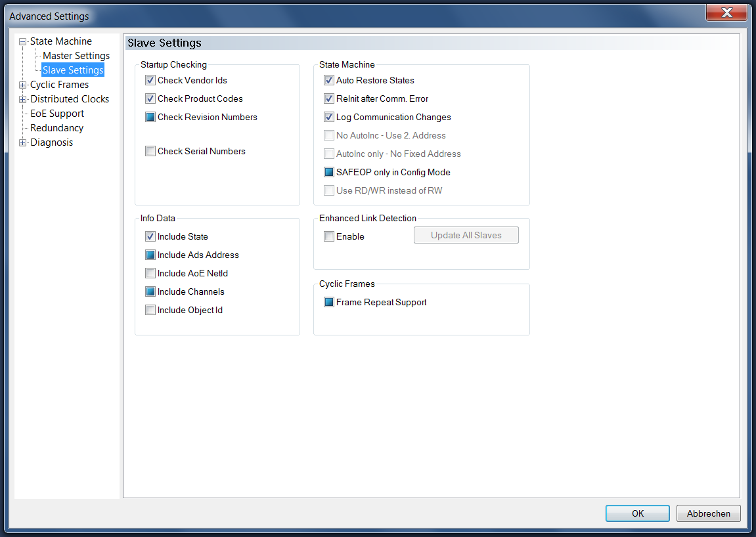
Task: Click the Cyclic Frames group box label
Action: (347, 284)
